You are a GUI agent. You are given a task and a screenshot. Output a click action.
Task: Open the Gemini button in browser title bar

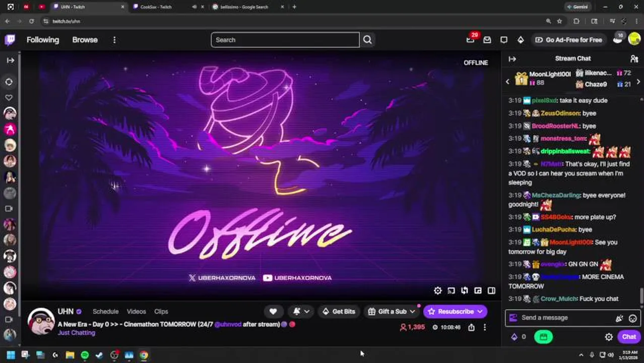577,7
